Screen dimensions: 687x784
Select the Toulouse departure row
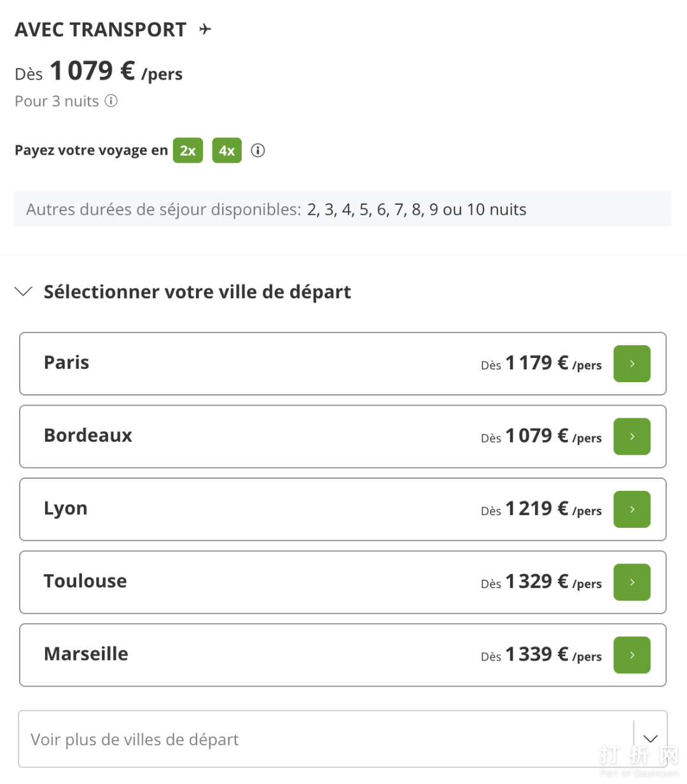[x=254, y=582]
